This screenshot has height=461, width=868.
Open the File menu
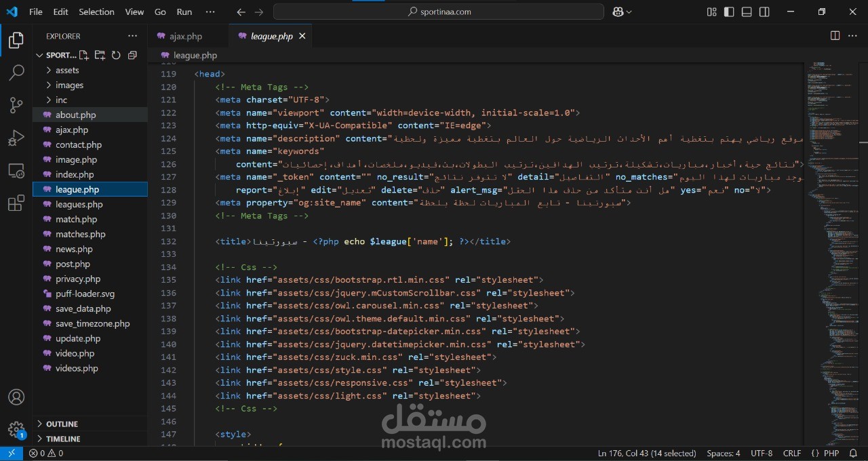coord(36,12)
